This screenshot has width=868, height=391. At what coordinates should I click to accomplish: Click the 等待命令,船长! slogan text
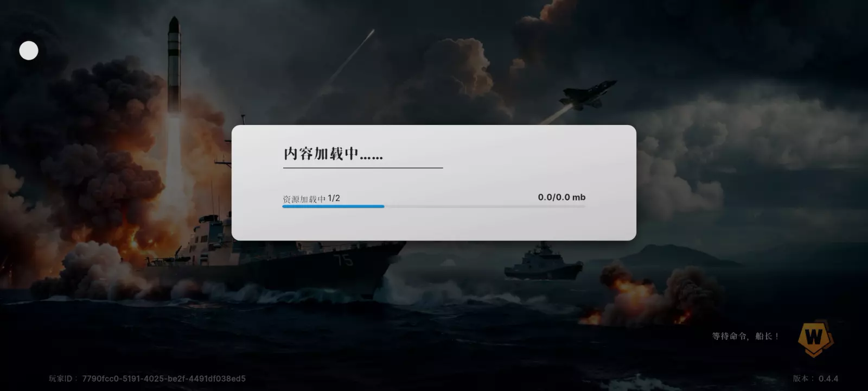click(745, 336)
